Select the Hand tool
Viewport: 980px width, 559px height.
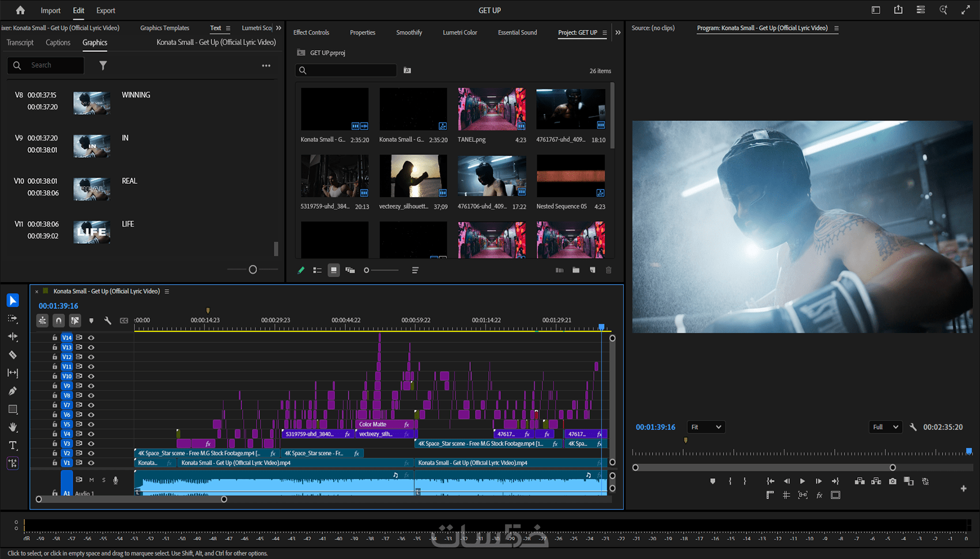(x=13, y=427)
